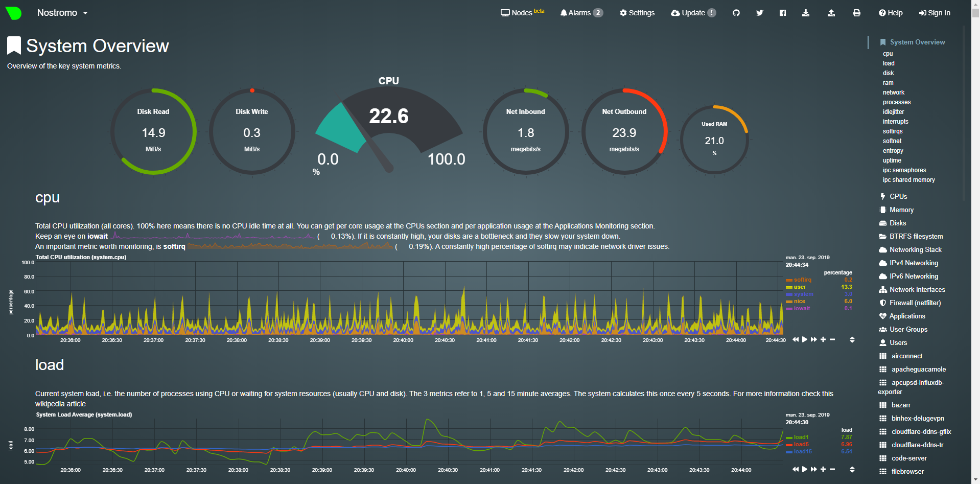
Task: Zoom out the load chart with minus icon
Action: tap(832, 469)
